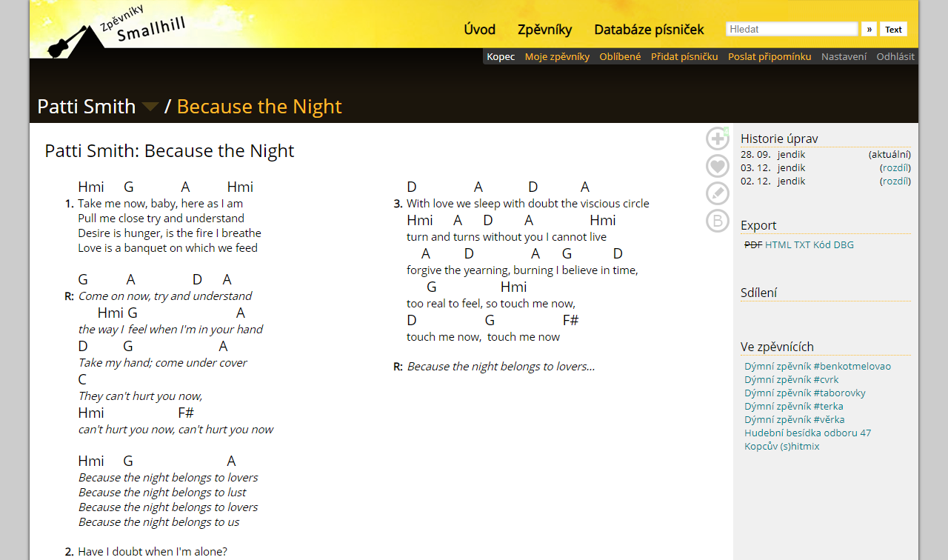The image size is (948, 560).
Task: Click lyric 'They can't hurt you now,'
Action: [x=140, y=396]
